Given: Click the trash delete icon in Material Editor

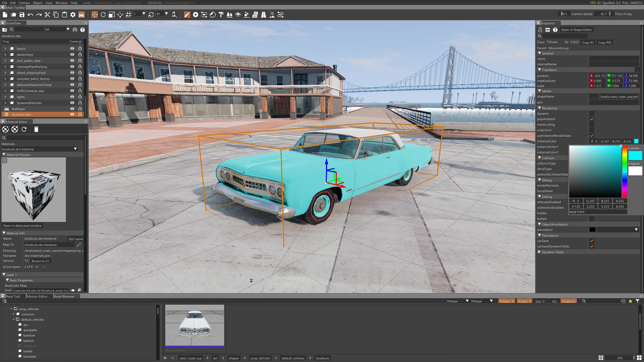Looking at the screenshot, I should (x=36, y=129).
